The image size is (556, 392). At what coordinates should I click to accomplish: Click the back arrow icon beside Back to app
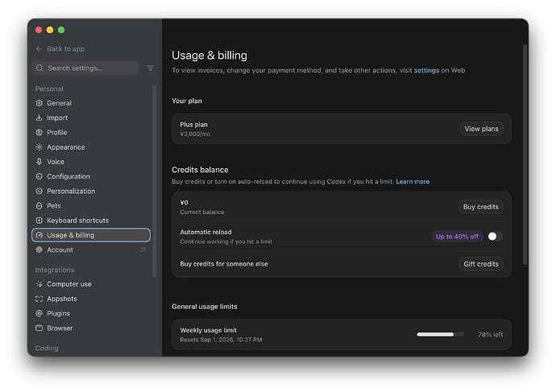[x=39, y=49]
